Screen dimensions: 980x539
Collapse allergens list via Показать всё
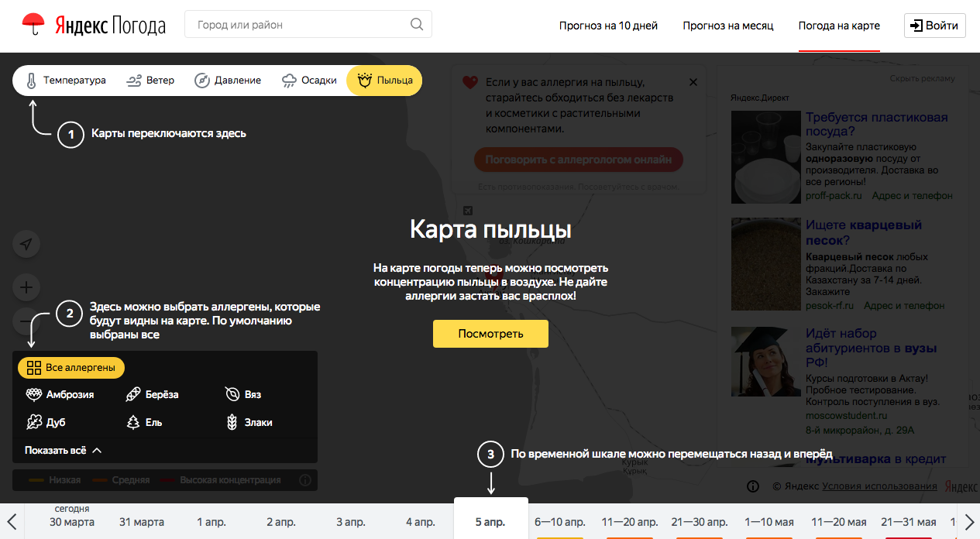(63, 450)
